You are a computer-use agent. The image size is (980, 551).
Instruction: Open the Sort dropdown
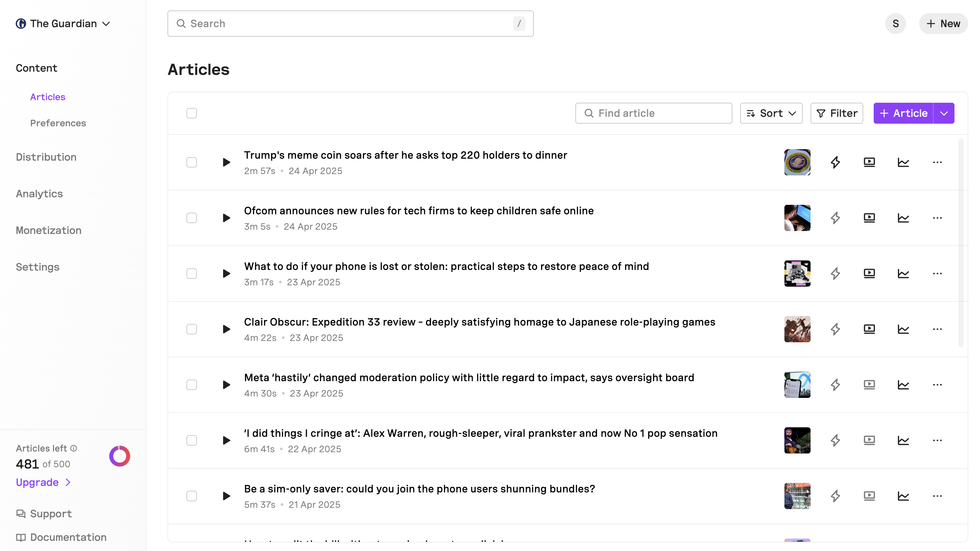[x=771, y=113]
